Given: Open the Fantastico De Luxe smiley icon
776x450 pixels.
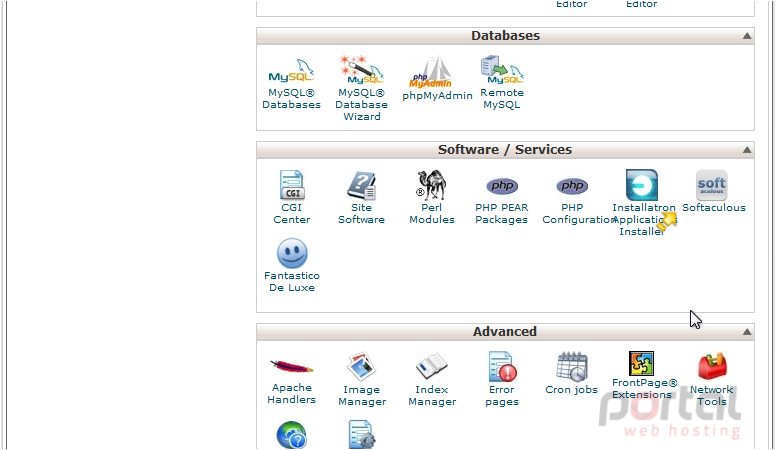Looking at the screenshot, I should click(292, 253).
